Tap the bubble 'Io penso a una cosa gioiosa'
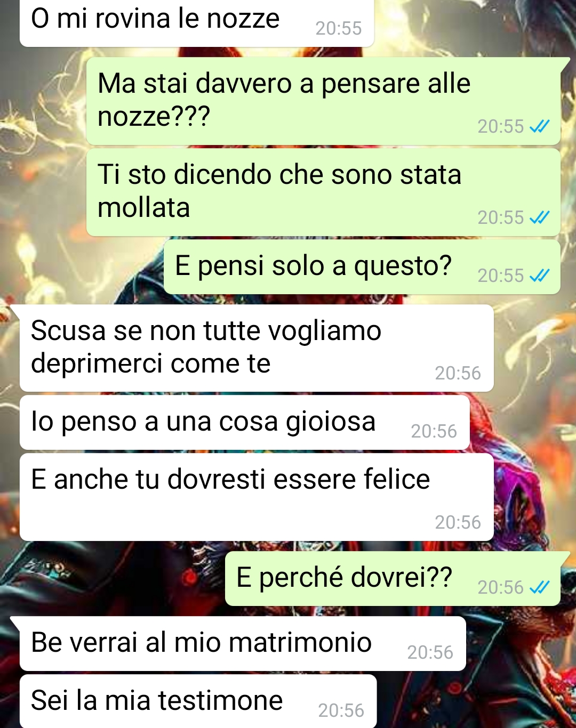The height and width of the screenshot is (728, 576). pyautogui.click(x=245, y=423)
